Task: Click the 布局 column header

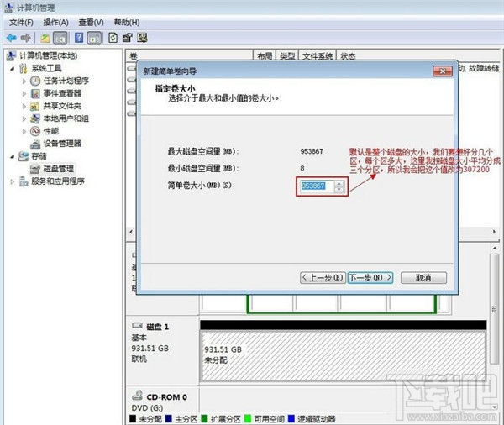Action: (265, 56)
